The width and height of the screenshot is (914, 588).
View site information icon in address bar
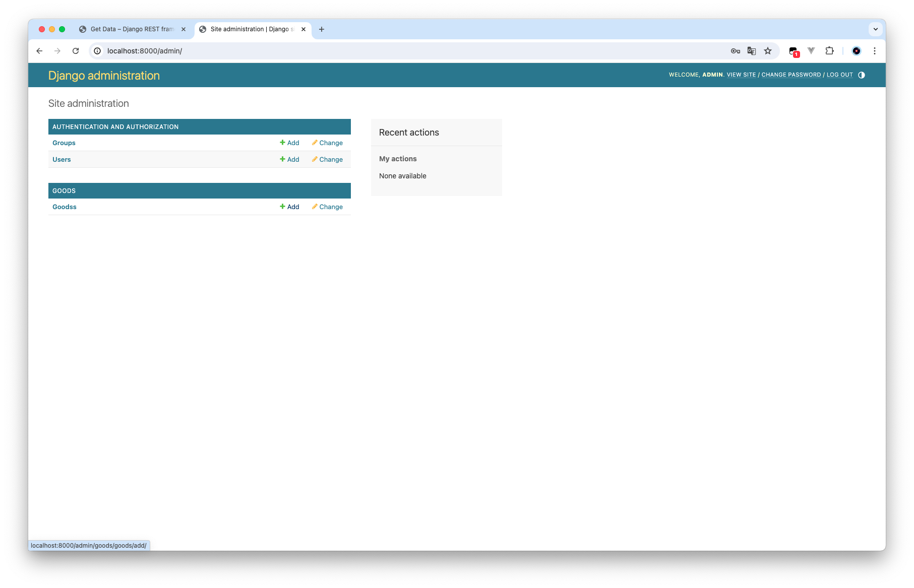point(97,51)
